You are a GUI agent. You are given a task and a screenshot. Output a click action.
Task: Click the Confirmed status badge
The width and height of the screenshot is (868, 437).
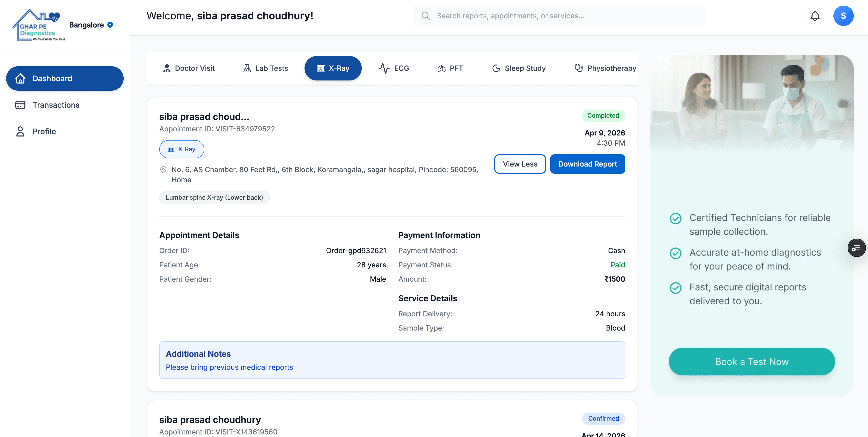603,419
